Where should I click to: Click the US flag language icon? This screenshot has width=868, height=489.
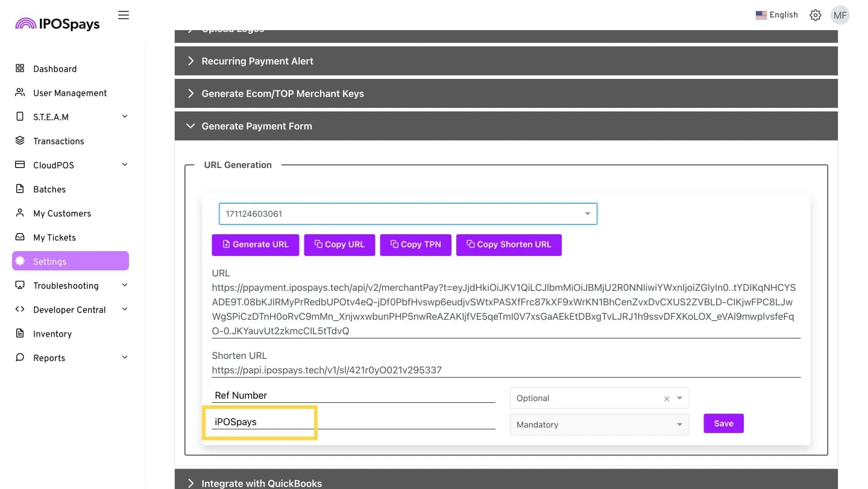point(761,15)
